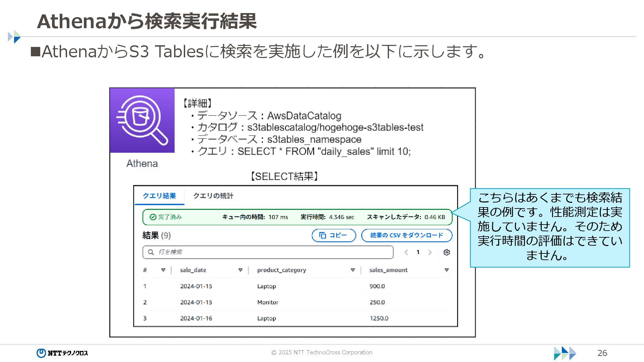
Task: Click the Athena caption under the icon
Action: (142, 164)
